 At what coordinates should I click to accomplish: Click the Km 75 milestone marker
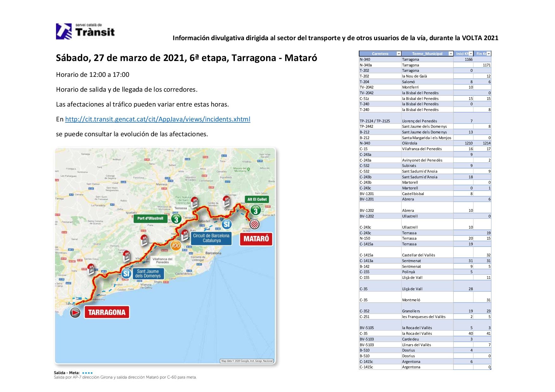[144, 240]
